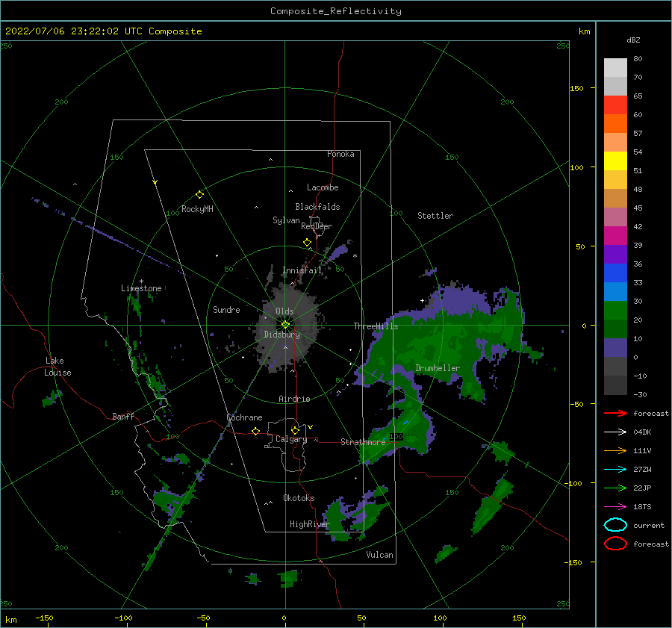Click the orange 111V arrow icon

click(x=615, y=450)
